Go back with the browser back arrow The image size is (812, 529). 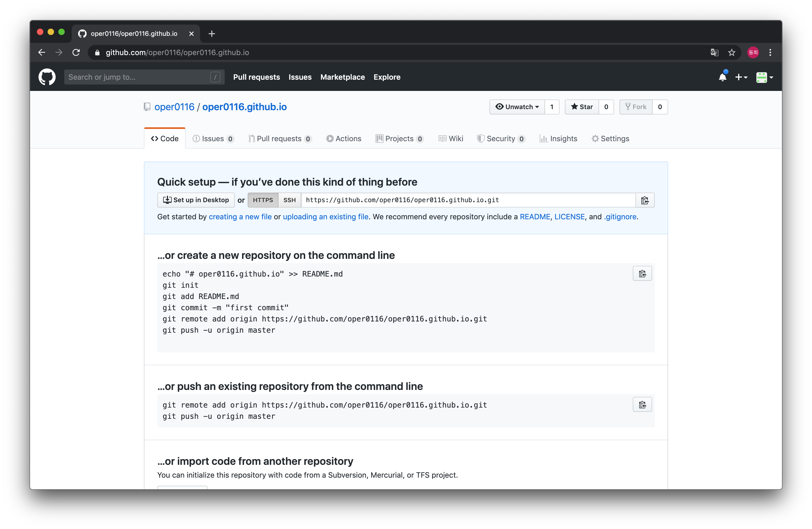[42, 52]
